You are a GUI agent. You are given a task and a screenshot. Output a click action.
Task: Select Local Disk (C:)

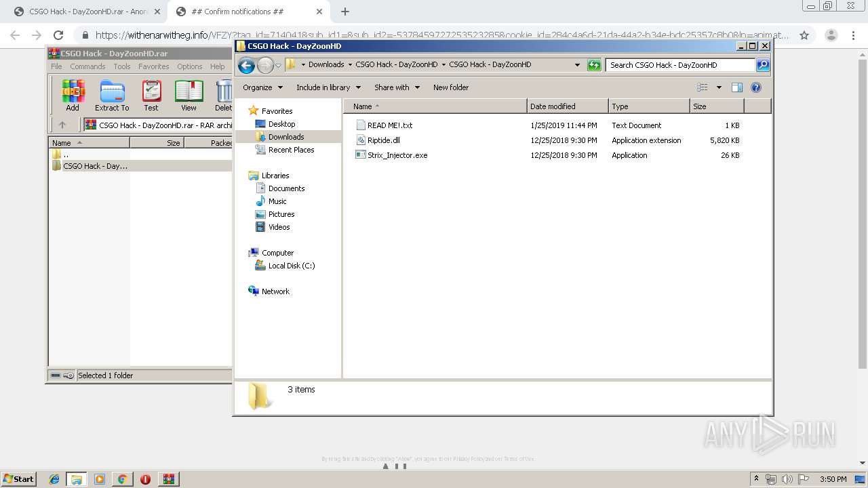point(291,266)
